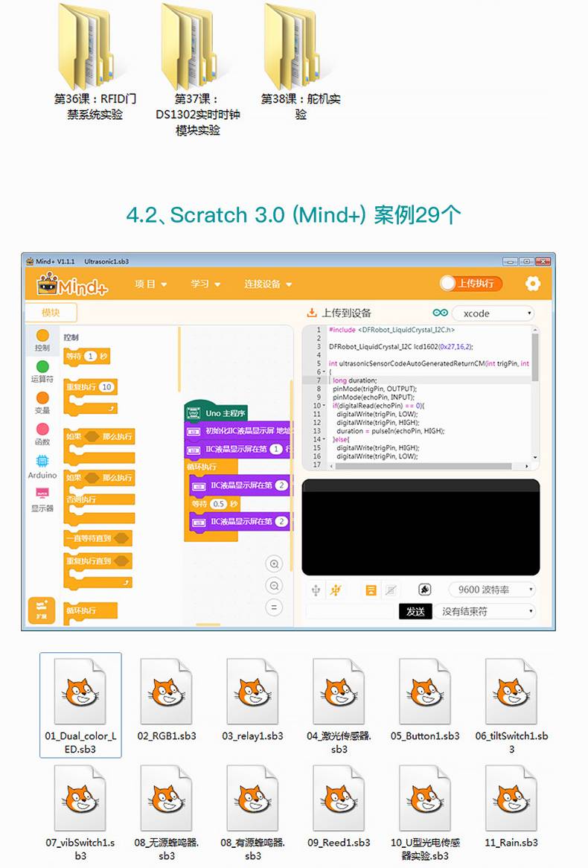The width and height of the screenshot is (588, 868).
Task: Open the 08_有源蜂鸣器.sb3 file
Action: 252,812
